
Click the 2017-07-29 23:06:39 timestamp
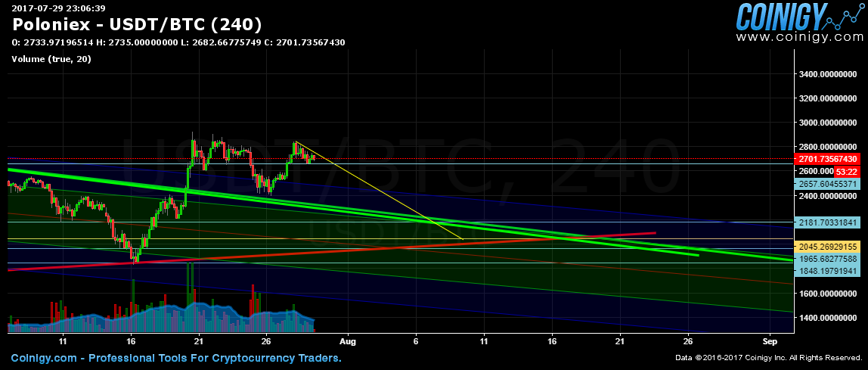(x=59, y=8)
